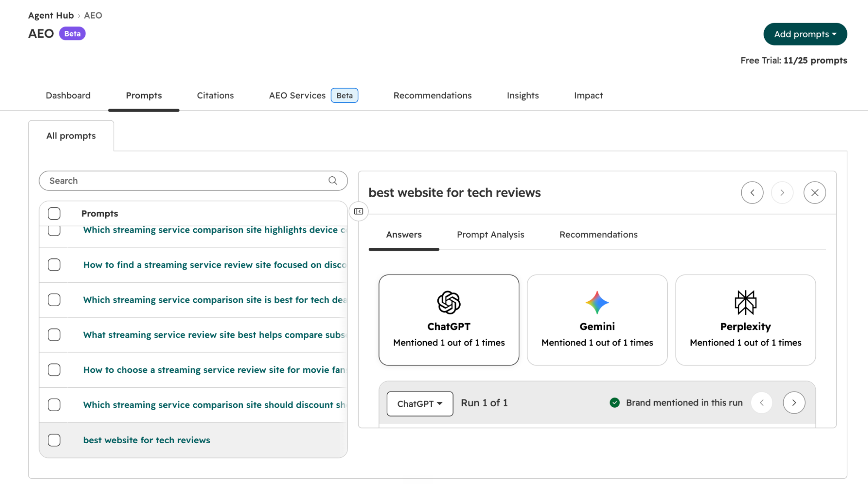The image size is (868, 484).
Task: Open 'best website for tech reviews' prompt link
Action: point(147,440)
